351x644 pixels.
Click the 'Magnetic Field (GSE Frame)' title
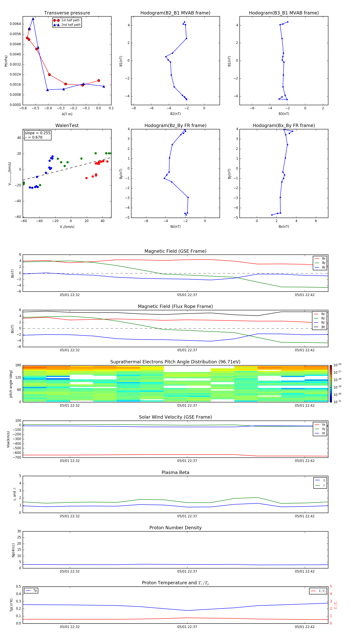[175, 251]
